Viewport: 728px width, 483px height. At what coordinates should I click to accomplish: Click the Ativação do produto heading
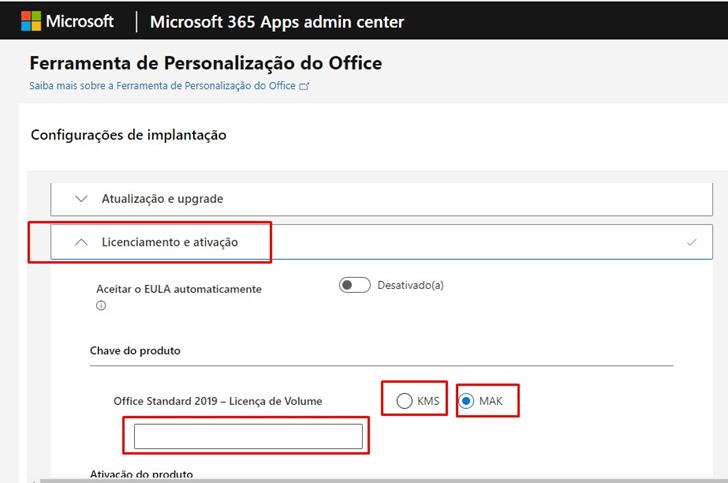(x=142, y=474)
